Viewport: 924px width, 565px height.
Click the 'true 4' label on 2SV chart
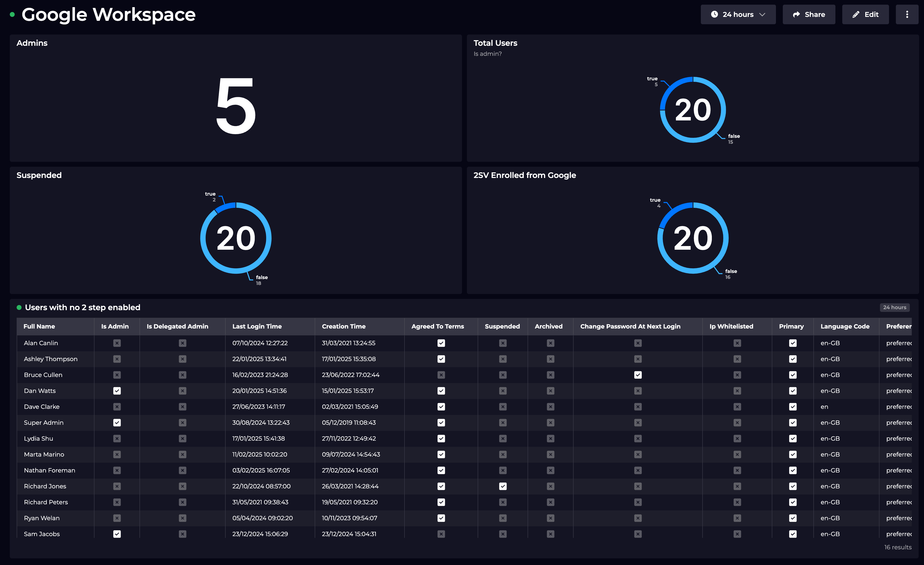655,203
